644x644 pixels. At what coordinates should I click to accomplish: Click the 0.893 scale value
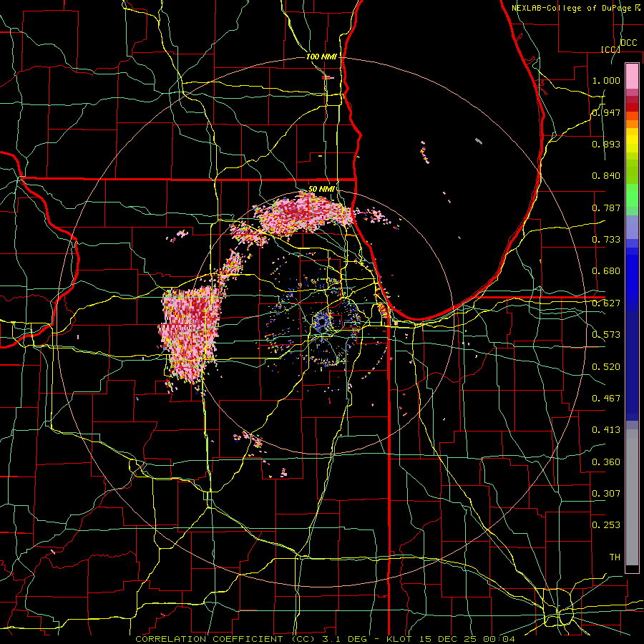point(606,144)
